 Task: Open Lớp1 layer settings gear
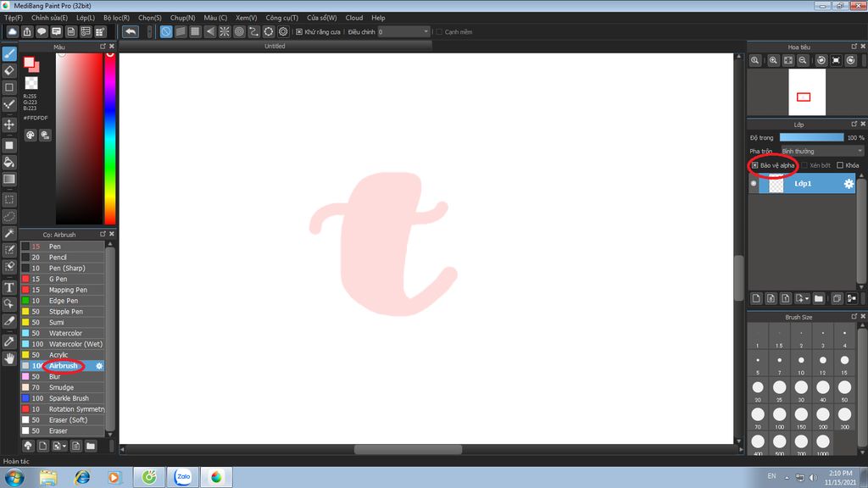[x=849, y=184]
